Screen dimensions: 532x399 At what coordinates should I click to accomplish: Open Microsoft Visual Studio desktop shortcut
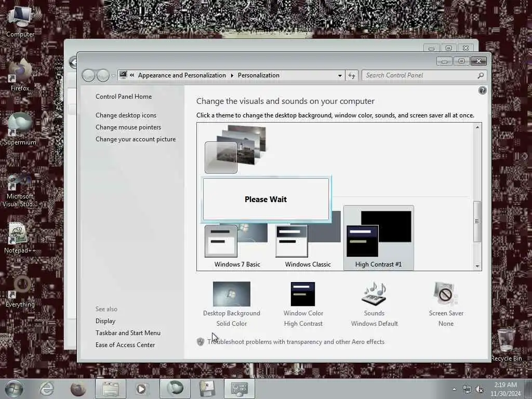(20, 190)
